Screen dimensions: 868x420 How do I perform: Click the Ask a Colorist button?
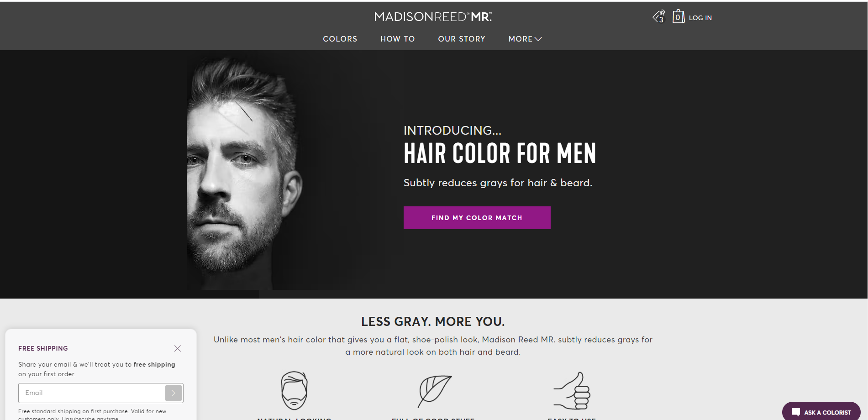pos(821,411)
